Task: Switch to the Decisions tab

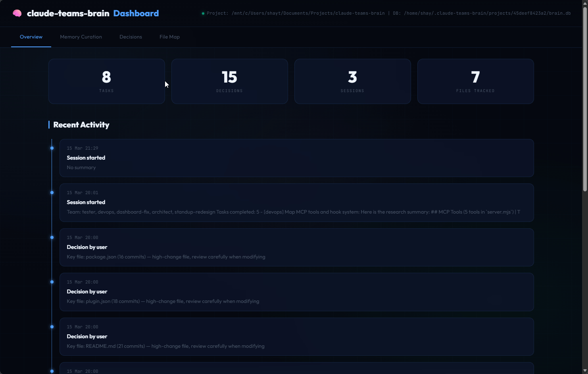Action: (x=131, y=37)
